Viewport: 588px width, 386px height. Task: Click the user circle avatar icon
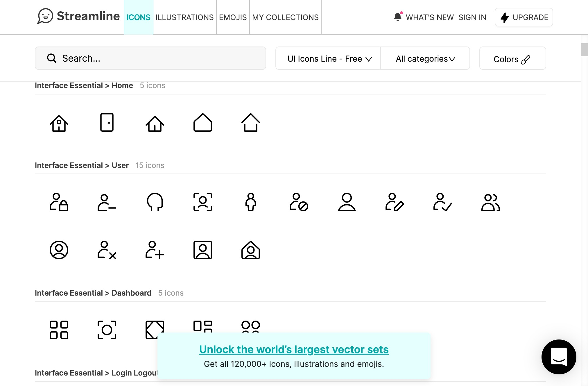[x=59, y=250]
